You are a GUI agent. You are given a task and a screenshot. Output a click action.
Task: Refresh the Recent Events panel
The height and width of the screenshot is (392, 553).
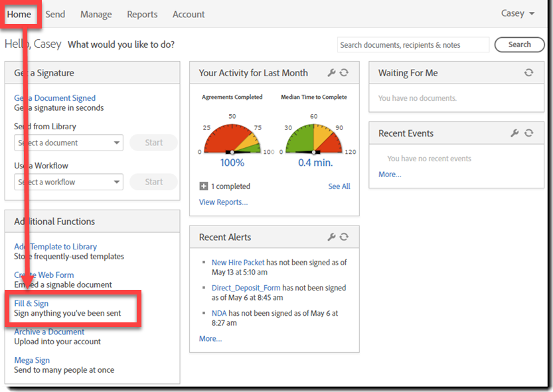[528, 133]
